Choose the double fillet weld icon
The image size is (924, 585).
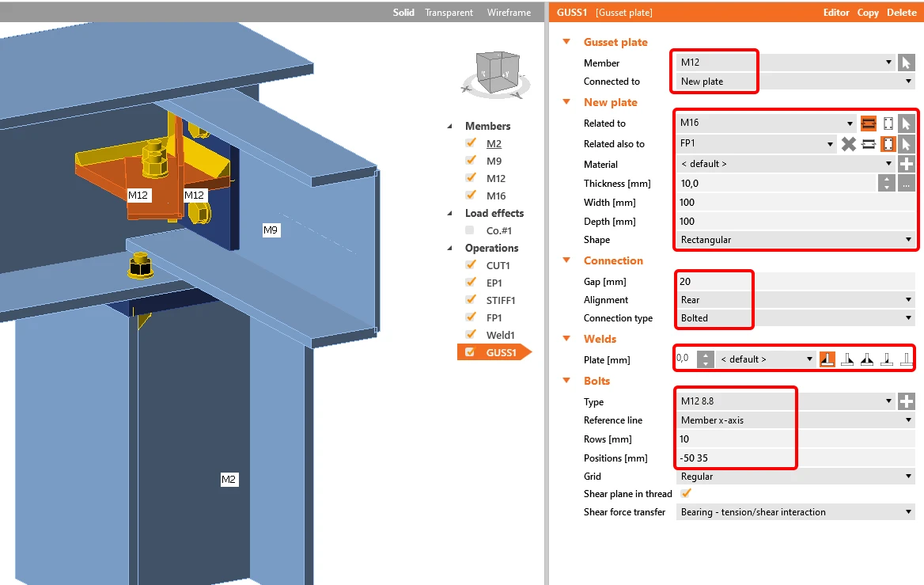[867, 359]
